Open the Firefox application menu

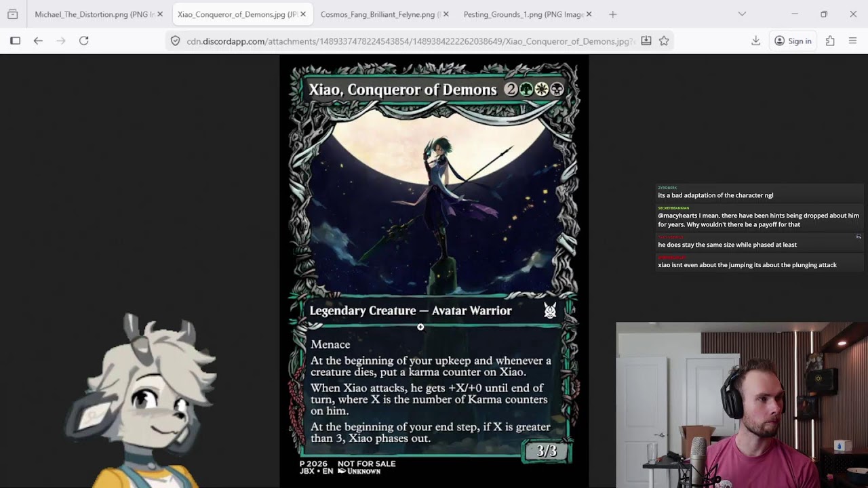tap(853, 41)
